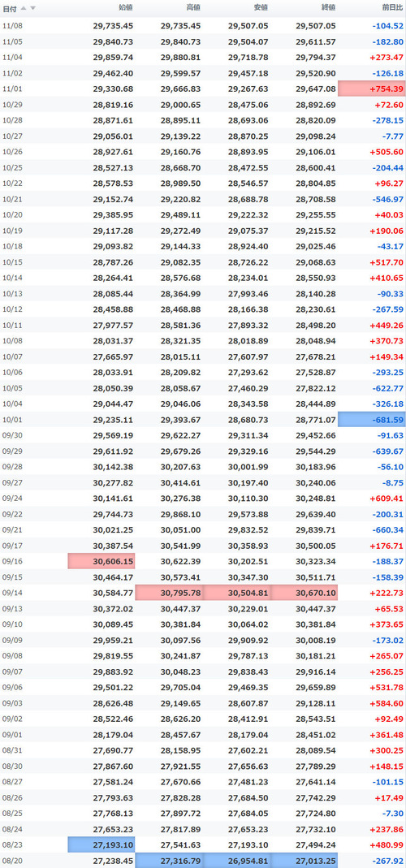Click the date cell 08/20

pos(12,861)
